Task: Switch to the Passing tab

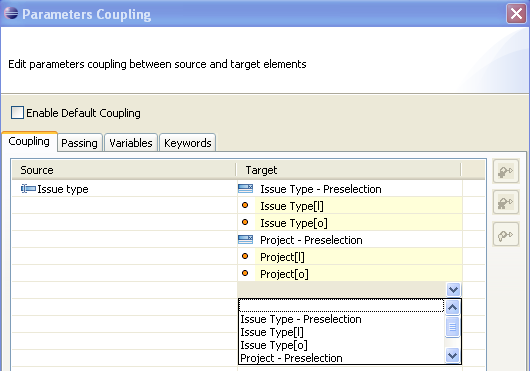Action: point(79,143)
